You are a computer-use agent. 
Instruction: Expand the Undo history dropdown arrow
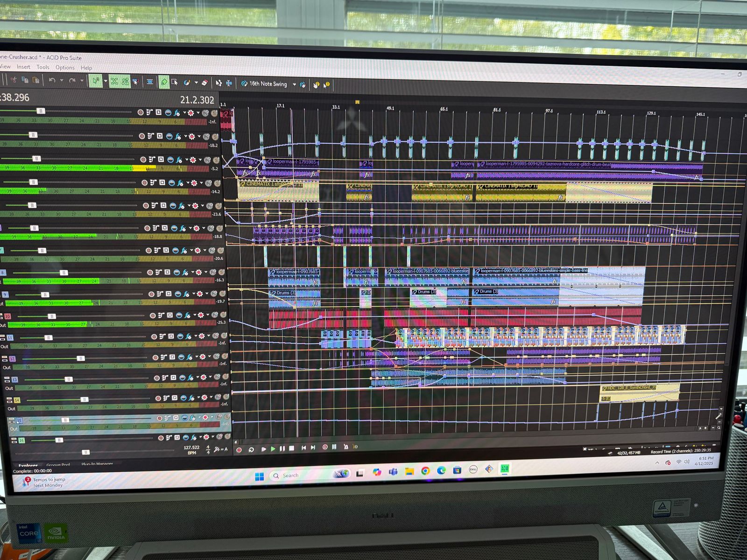pyautogui.click(x=61, y=81)
